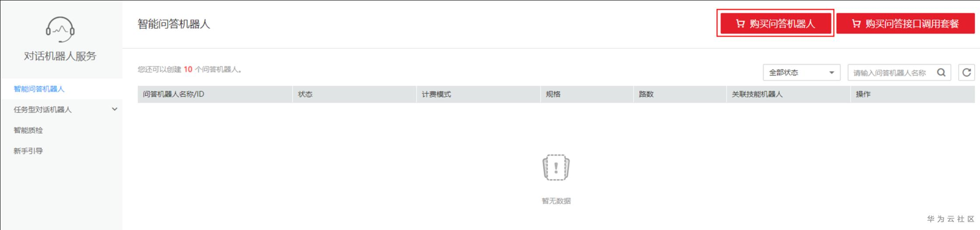This screenshot has width=980, height=230.
Task: Expand 任务型对话机器人 chevron in sidebar
Action: [115, 109]
